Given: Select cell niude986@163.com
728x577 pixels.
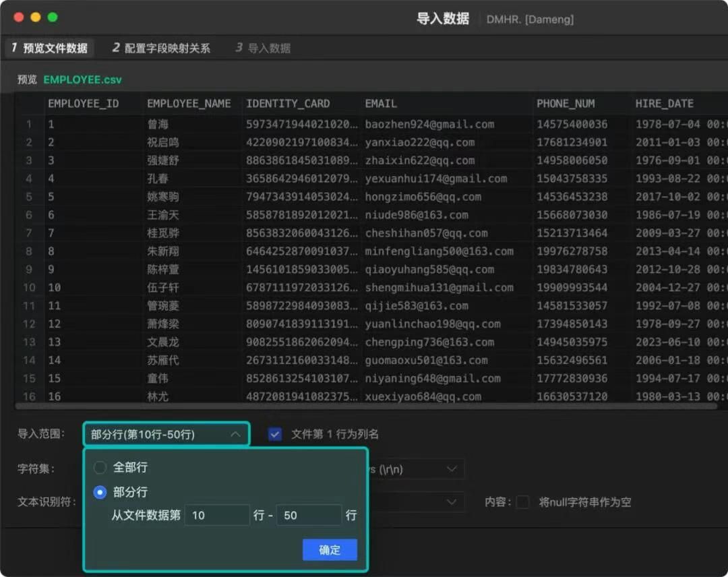Looking at the screenshot, I should coord(417,215).
